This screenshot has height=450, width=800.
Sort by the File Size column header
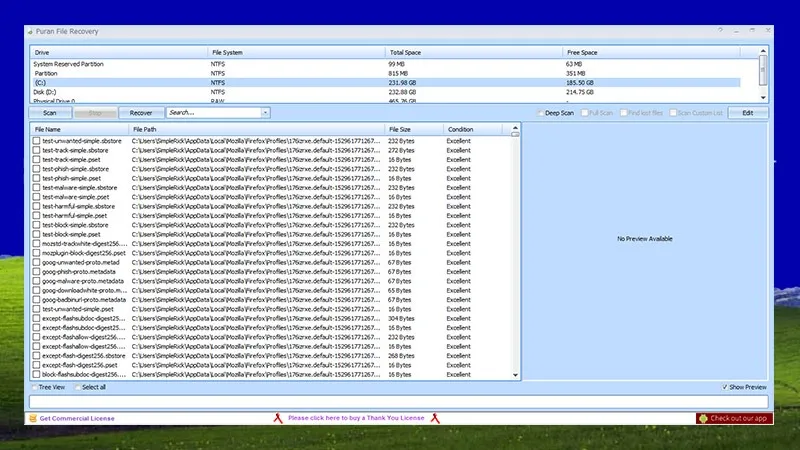[x=414, y=130]
